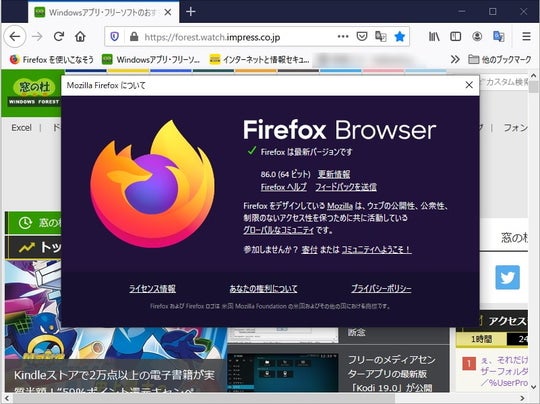Click the 寄付 donate link
The width and height of the screenshot is (540, 404).
click(x=309, y=249)
